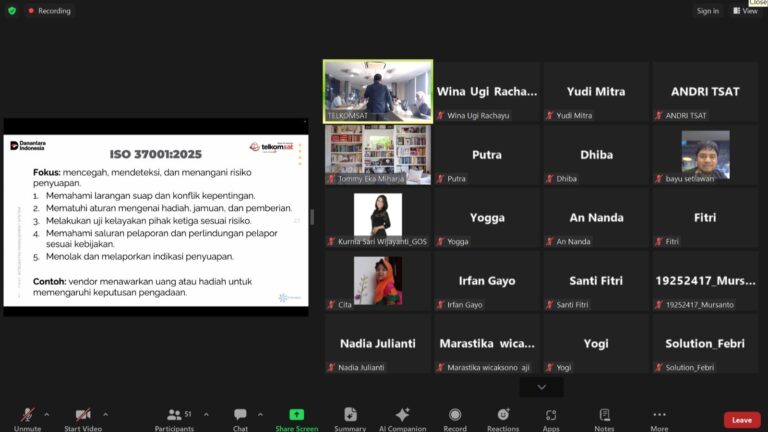This screenshot has width=768, height=432.
Task: Expand audio options arrow next to Unmute
Action: click(x=47, y=414)
